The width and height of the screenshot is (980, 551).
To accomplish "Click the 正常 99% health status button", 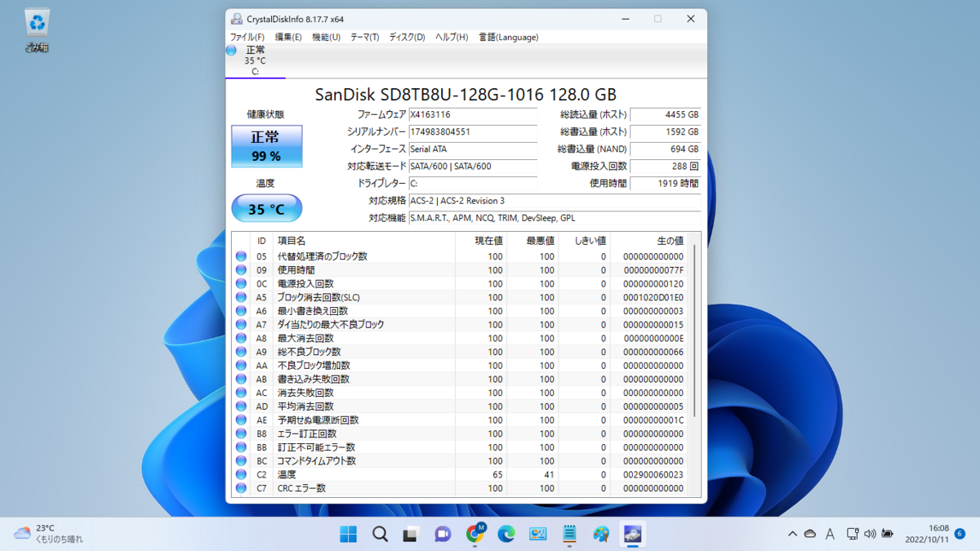I will click(x=265, y=145).
